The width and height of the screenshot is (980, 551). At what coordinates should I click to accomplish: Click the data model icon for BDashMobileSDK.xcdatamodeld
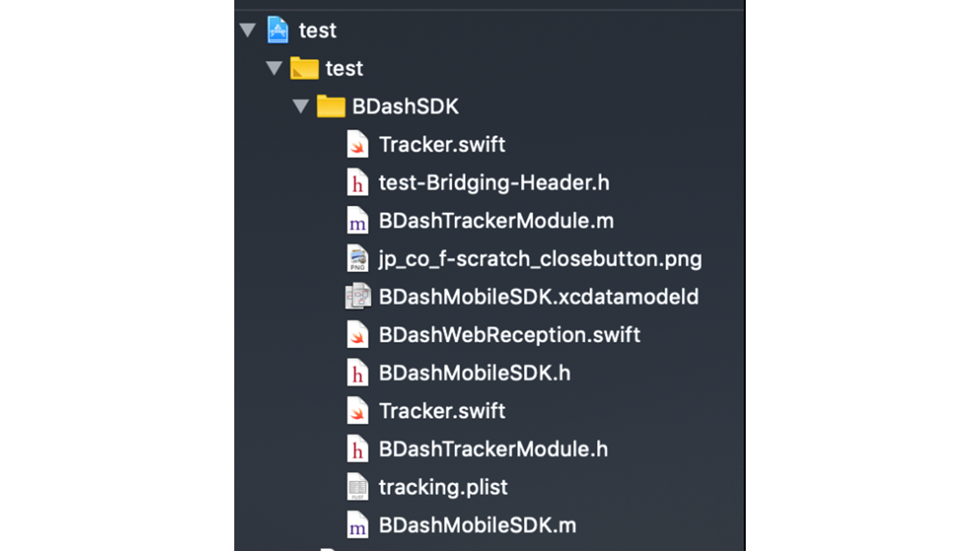tap(358, 296)
